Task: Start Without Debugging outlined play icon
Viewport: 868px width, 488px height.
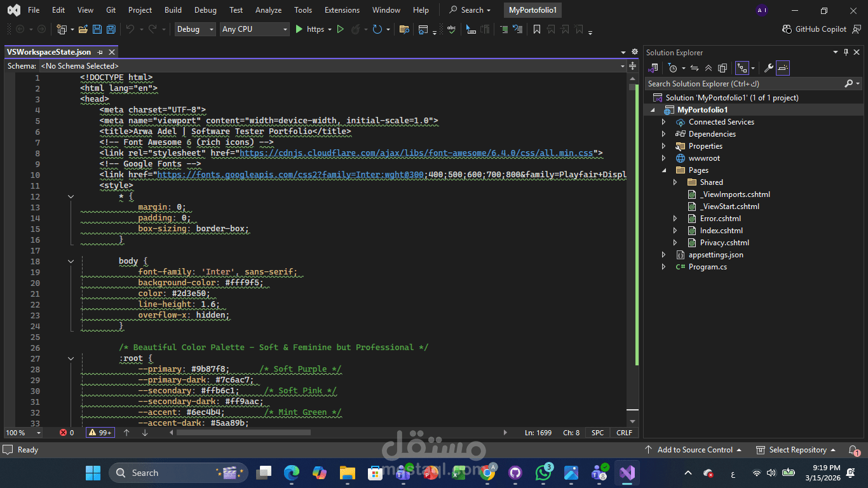Action: click(x=341, y=29)
